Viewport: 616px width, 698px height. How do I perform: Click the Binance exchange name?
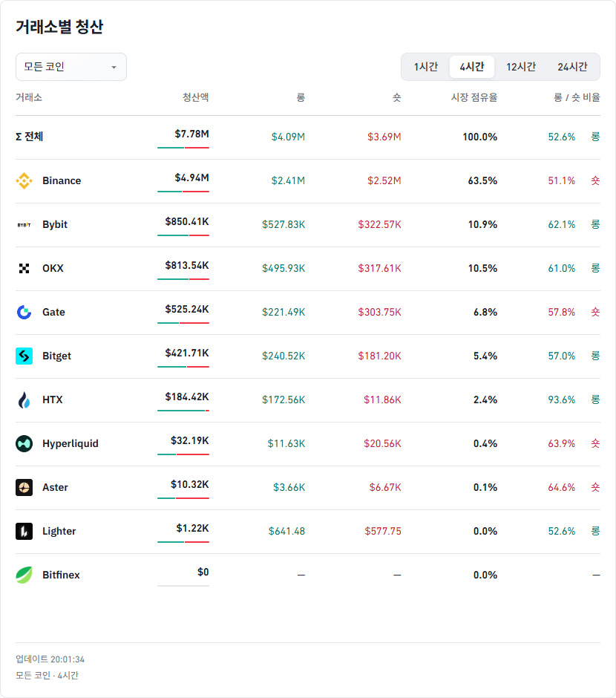tap(62, 180)
